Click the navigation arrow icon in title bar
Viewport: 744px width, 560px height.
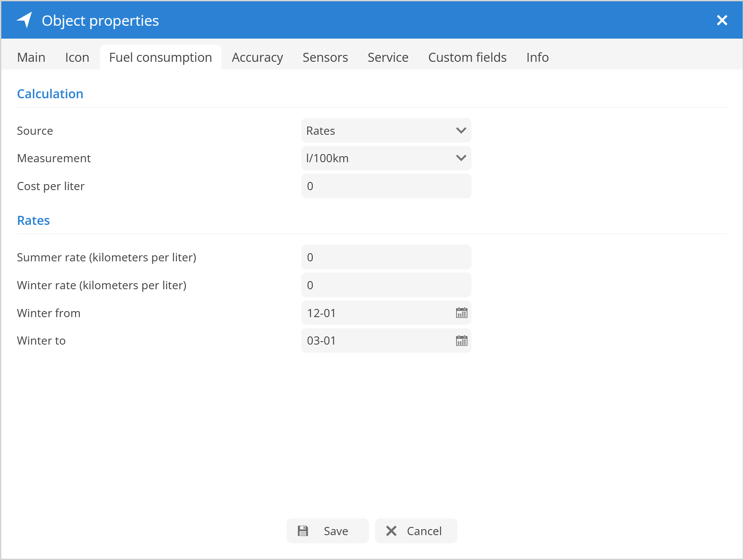(x=24, y=20)
